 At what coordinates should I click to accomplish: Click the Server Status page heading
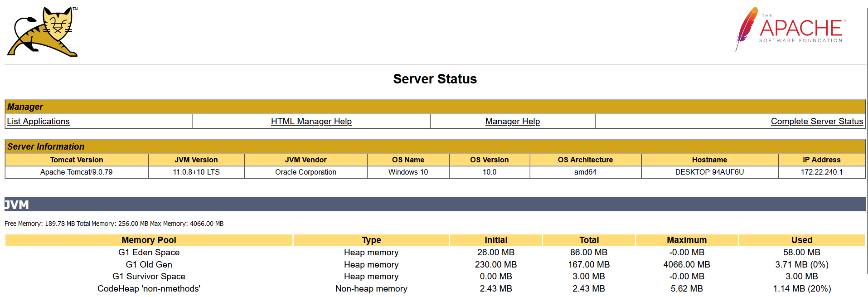click(x=435, y=79)
